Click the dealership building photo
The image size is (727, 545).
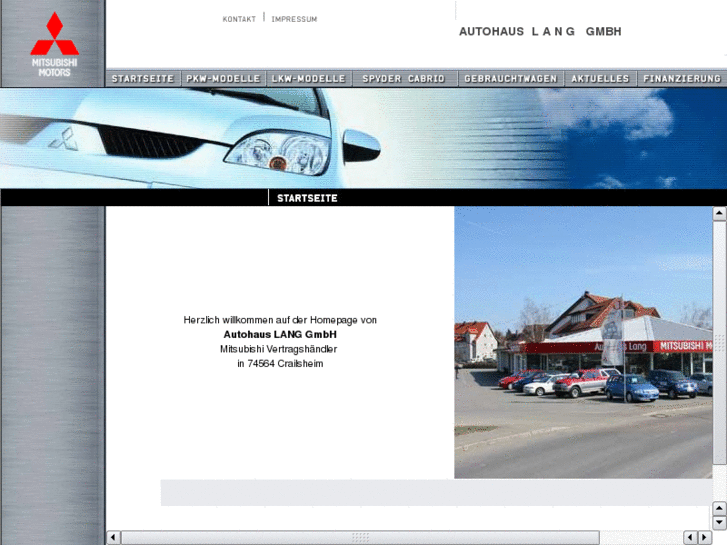point(583,342)
